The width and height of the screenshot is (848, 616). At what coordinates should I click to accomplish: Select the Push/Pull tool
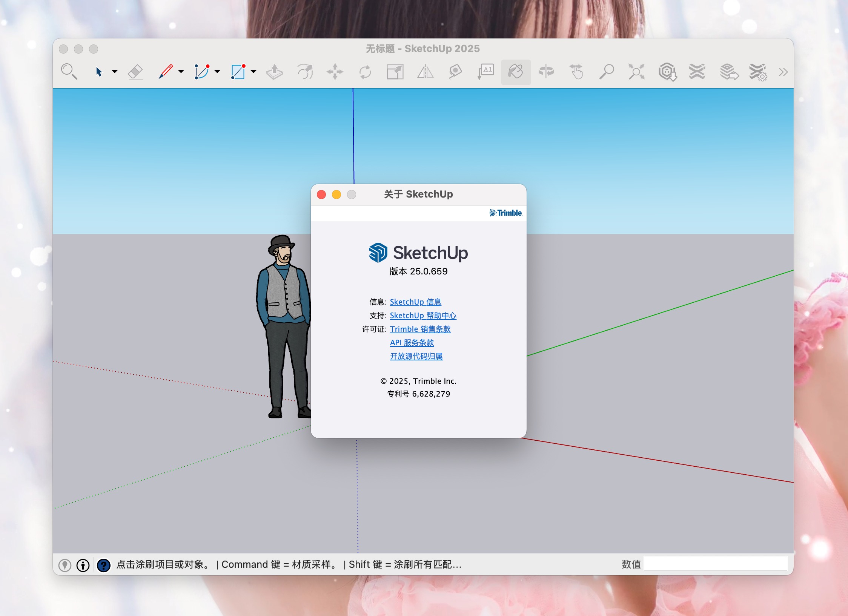click(x=274, y=72)
